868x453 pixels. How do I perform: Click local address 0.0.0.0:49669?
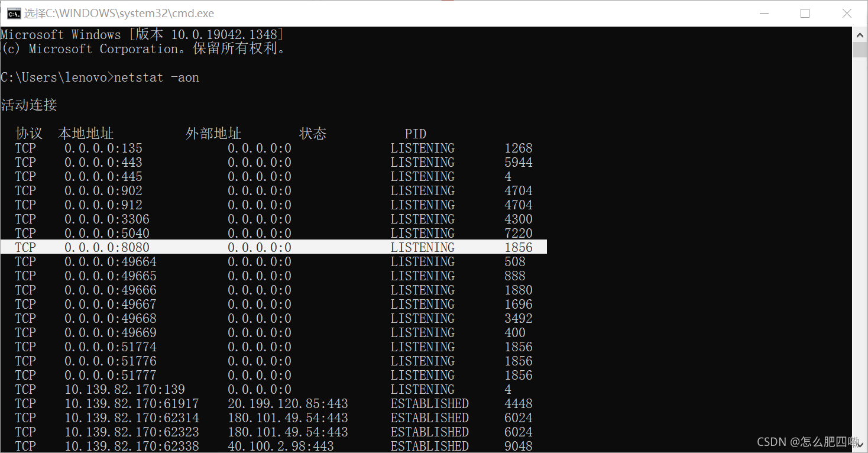[111, 333]
